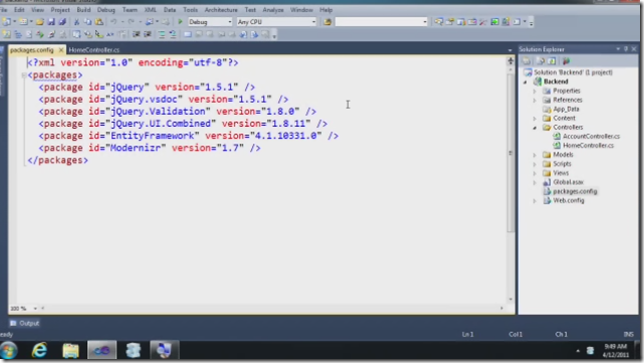Click the Open File folder icon

point(40,22)
